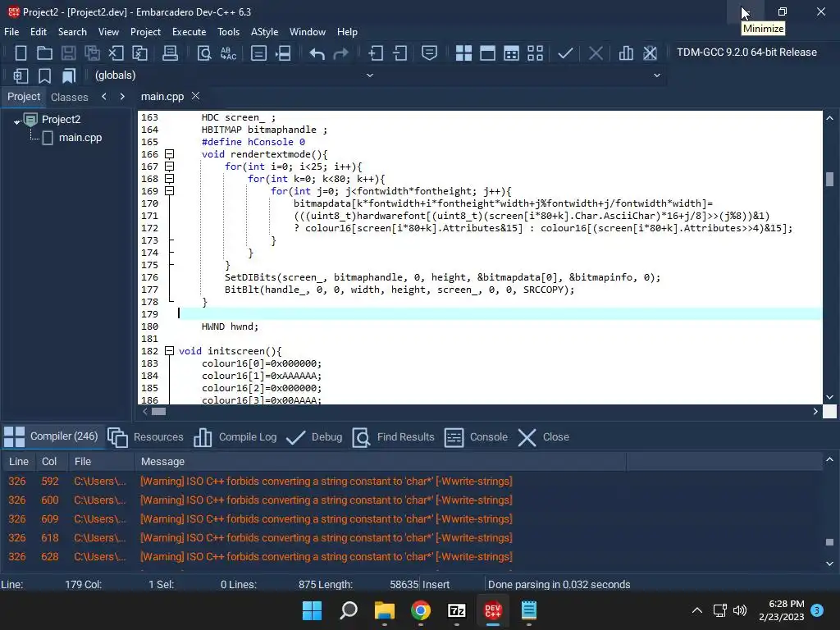Open the Debug bottom tab

click(314, 437)
